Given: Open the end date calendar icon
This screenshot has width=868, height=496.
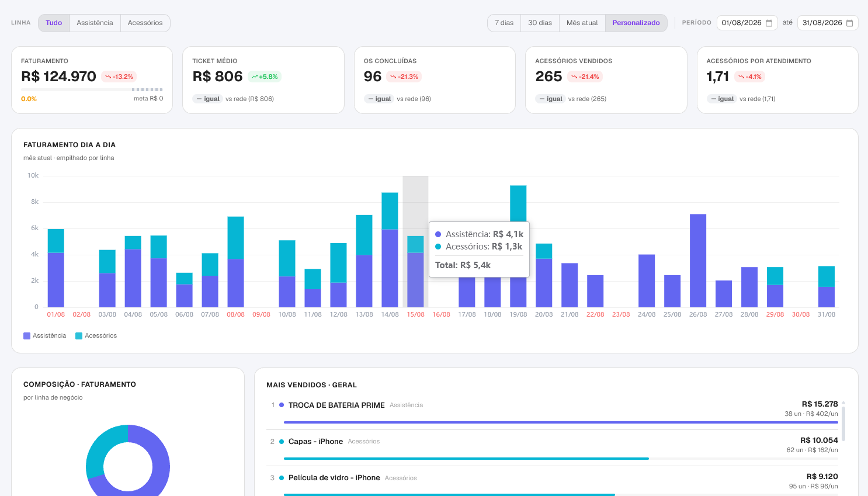Looking at the screenshot, I should click(x=849, y=23).
